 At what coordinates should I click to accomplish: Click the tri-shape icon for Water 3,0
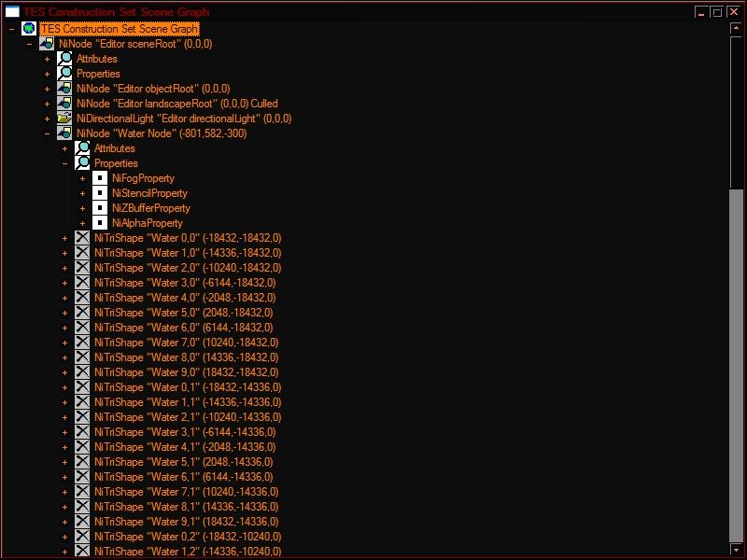[82, 283]
